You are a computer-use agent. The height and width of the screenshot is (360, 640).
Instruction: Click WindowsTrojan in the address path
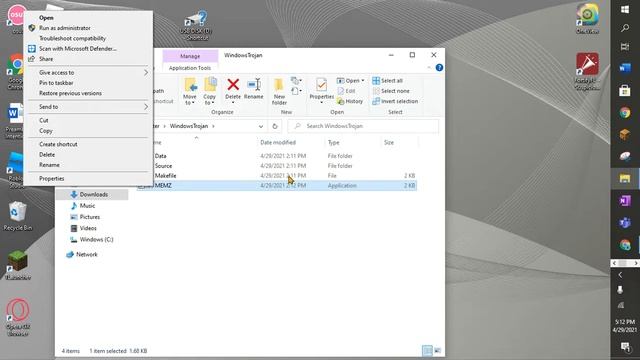189,126
